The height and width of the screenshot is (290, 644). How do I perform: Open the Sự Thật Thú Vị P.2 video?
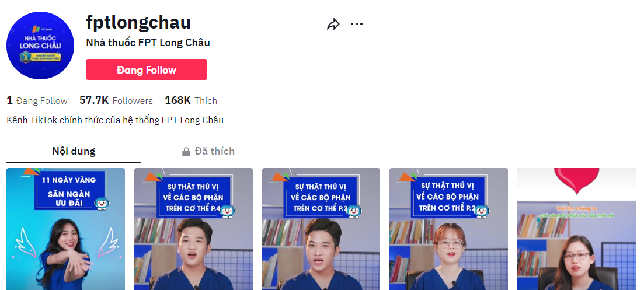click(448, 229)
